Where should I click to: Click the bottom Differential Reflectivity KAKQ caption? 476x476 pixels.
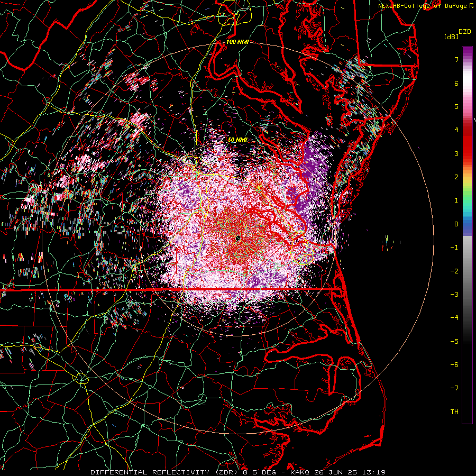click(238, 472)
